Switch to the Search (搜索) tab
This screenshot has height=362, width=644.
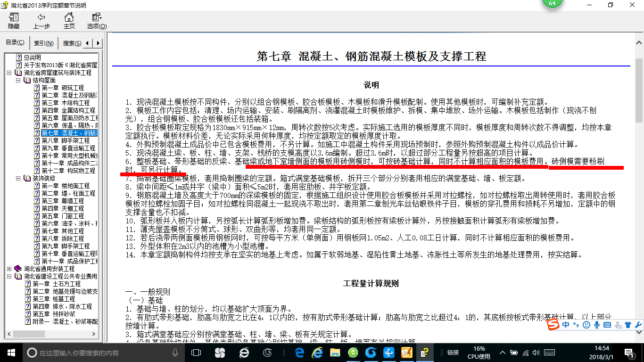click(x=72, y=43)
